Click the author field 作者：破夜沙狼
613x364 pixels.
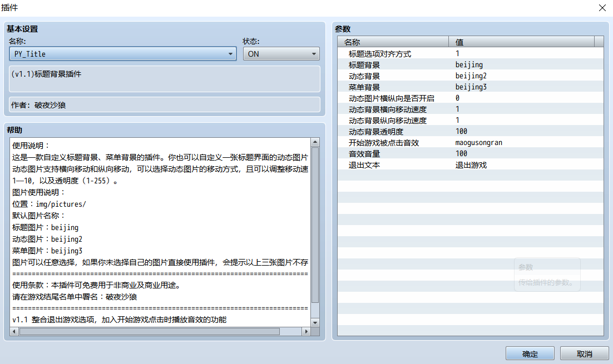click(165, 104)
